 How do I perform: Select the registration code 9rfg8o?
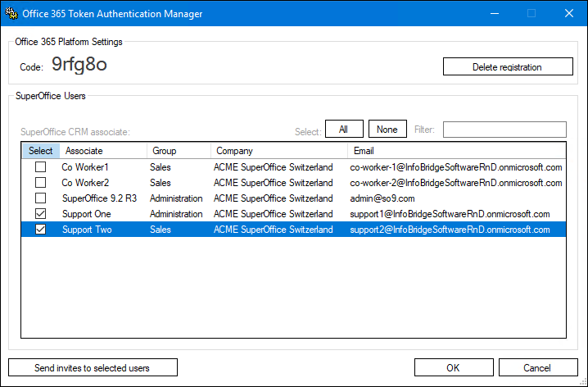[x=79, y=65]
